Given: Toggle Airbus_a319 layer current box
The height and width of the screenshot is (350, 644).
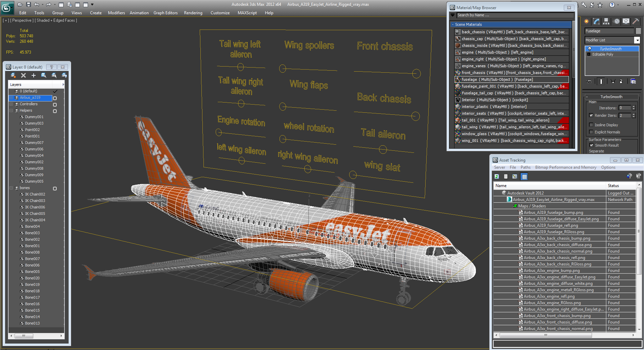Looking at the screenshot, I should point(55,98).
